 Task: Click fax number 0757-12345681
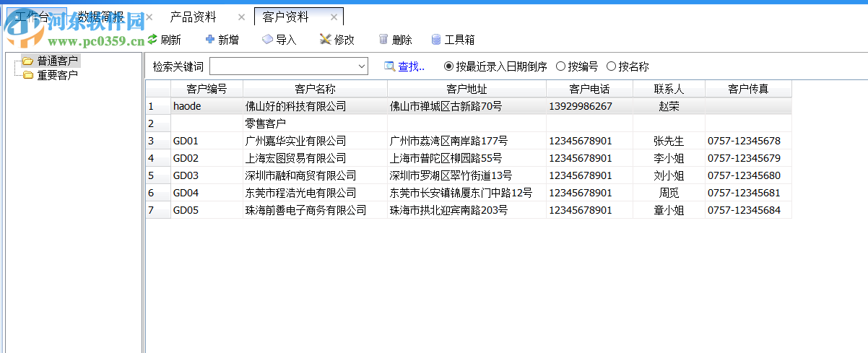click(x=744, y=193)
